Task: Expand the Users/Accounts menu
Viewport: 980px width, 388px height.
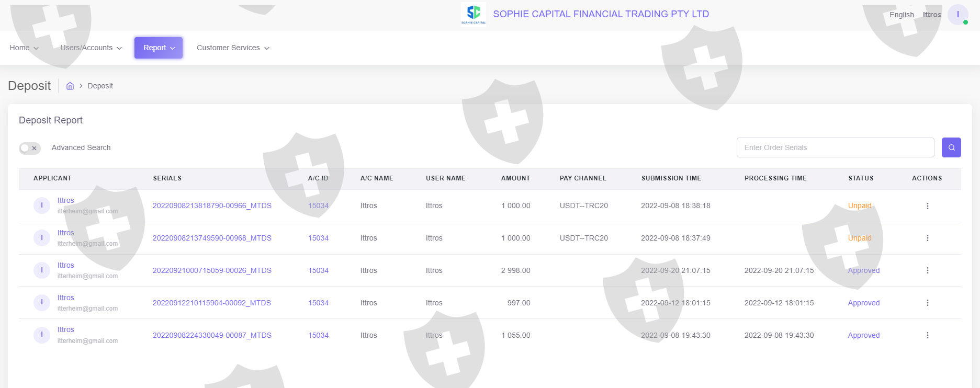Action: 91,48
